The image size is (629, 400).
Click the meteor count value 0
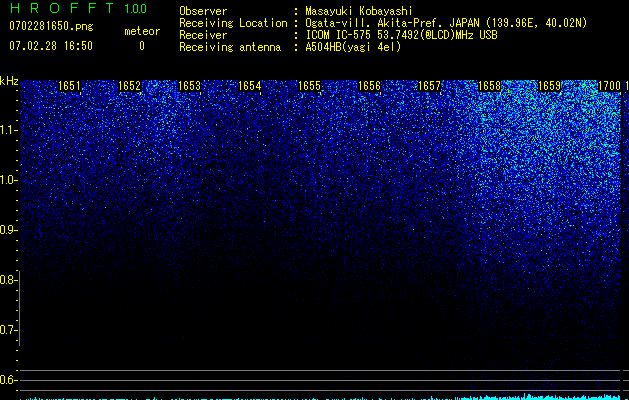(142, 46)
